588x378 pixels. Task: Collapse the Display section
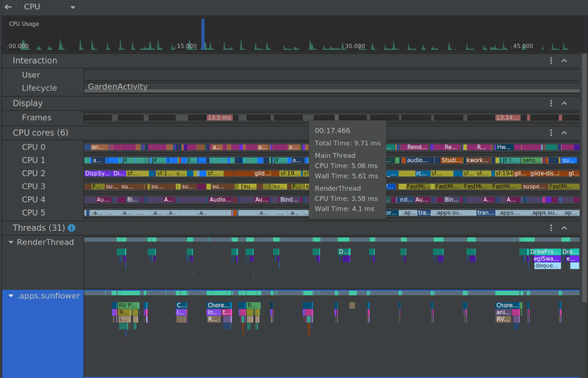(564, 103)
